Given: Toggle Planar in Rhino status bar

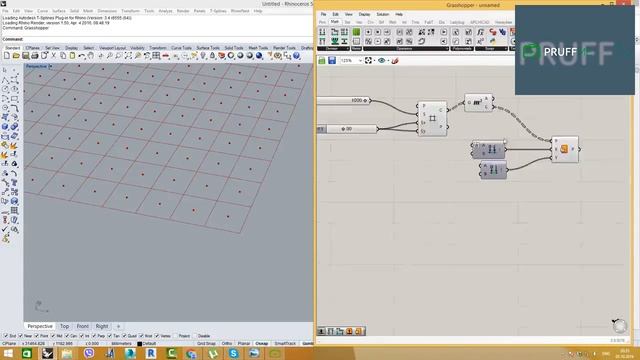Looking at the screenshot, I should pyautogui.click(x=244, y=344).
